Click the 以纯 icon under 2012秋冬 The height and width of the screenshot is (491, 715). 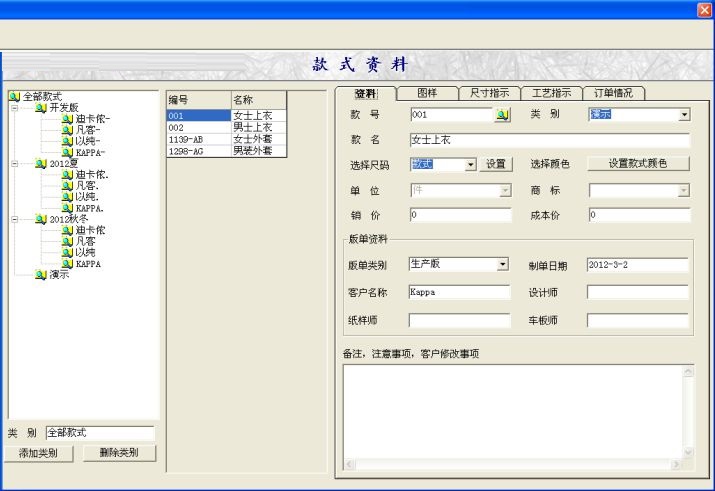click(x=67, y=253)
